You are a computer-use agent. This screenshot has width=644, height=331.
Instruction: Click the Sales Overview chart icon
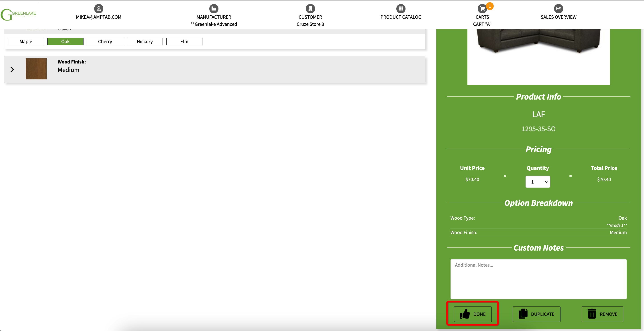pos(558,9)
